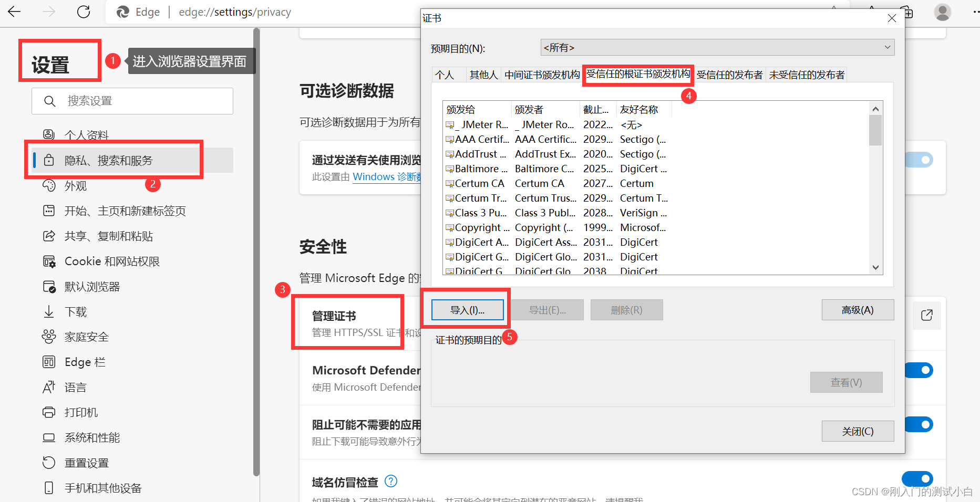The height and width of the screenshot is (502, 980).
Task: Click the edge://settings/privacy address bar
Action: point(235,12)
